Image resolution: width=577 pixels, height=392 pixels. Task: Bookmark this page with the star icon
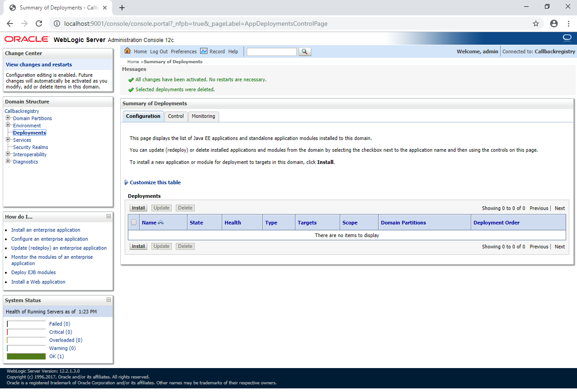(x=536, y=23)
